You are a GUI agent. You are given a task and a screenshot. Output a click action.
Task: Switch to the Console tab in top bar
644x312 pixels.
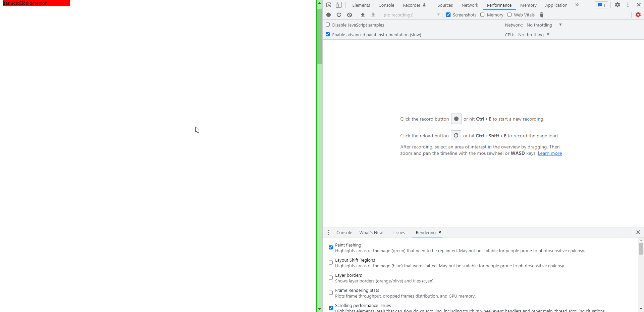tap(386, 5)
